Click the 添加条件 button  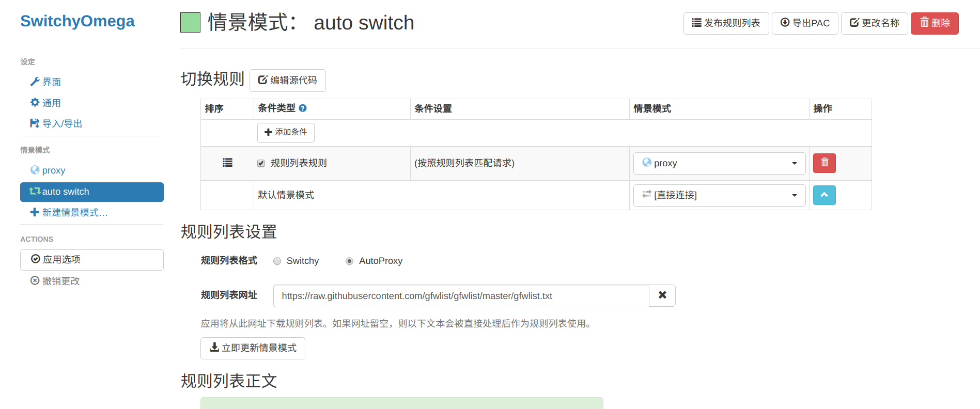[286, 132]
